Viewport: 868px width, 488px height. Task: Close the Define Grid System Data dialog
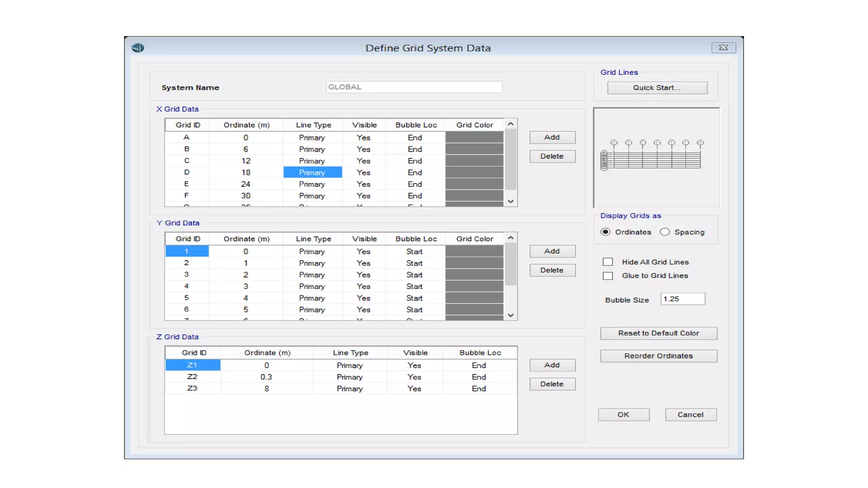click(x=723, y=48)
